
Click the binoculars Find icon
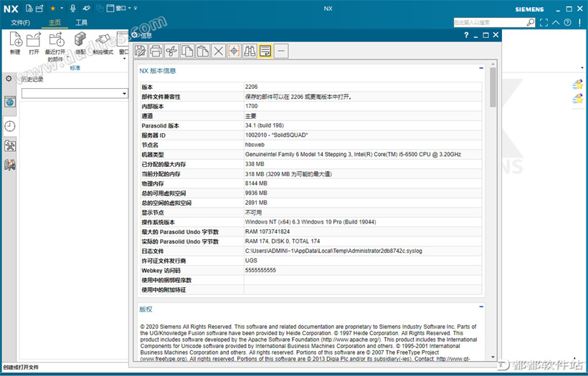click(250, 51)
